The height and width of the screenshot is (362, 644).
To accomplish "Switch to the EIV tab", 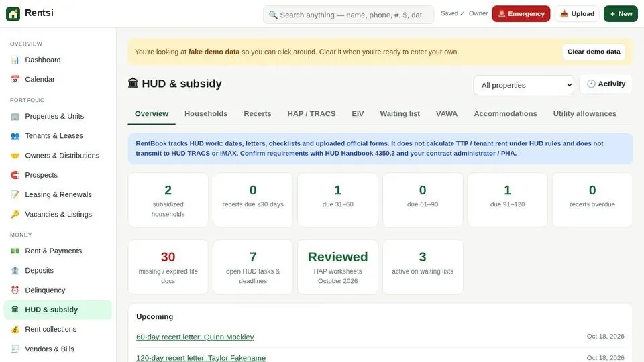I will pos(358,114).
